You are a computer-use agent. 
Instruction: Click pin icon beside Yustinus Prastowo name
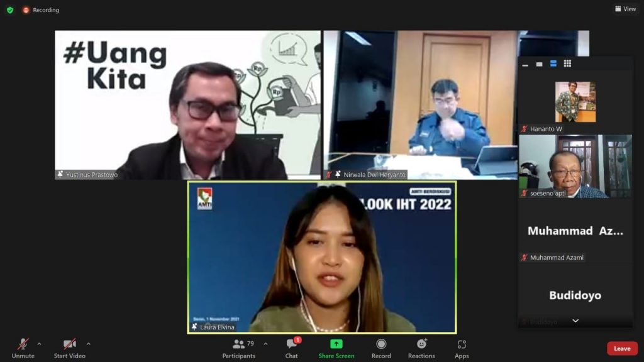60,175
